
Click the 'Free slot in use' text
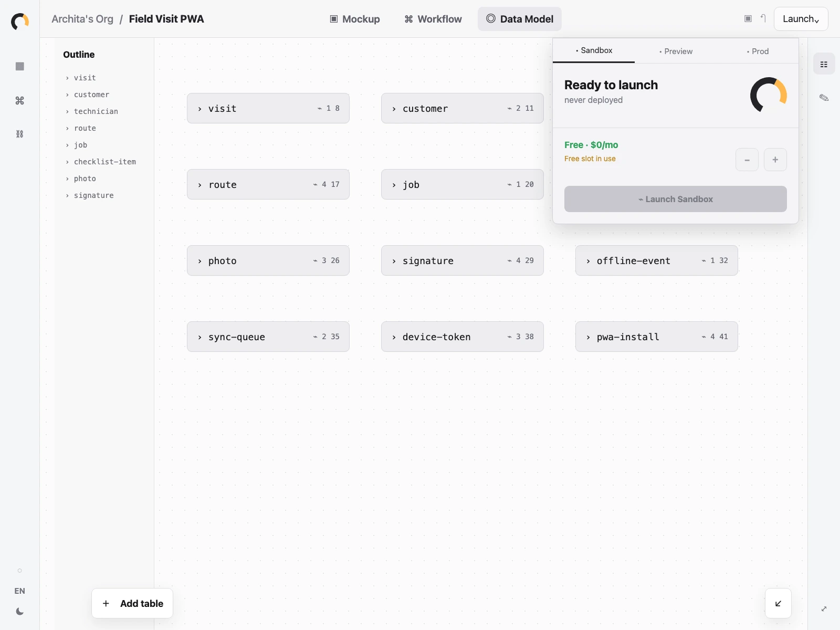pyautogui.click(x=590, y=159)
